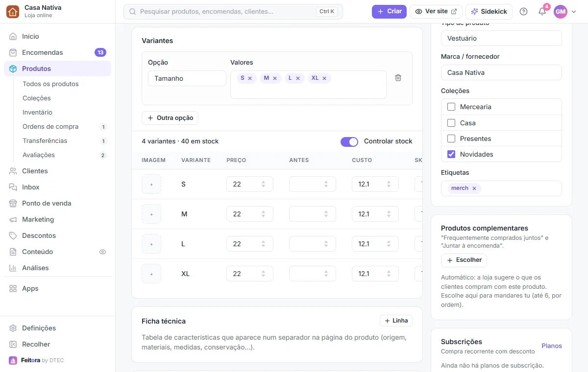Viewport: 588px width, 372px height.
Task: Adjust Antes stepper for variant L
Action: tap(326, 244)
